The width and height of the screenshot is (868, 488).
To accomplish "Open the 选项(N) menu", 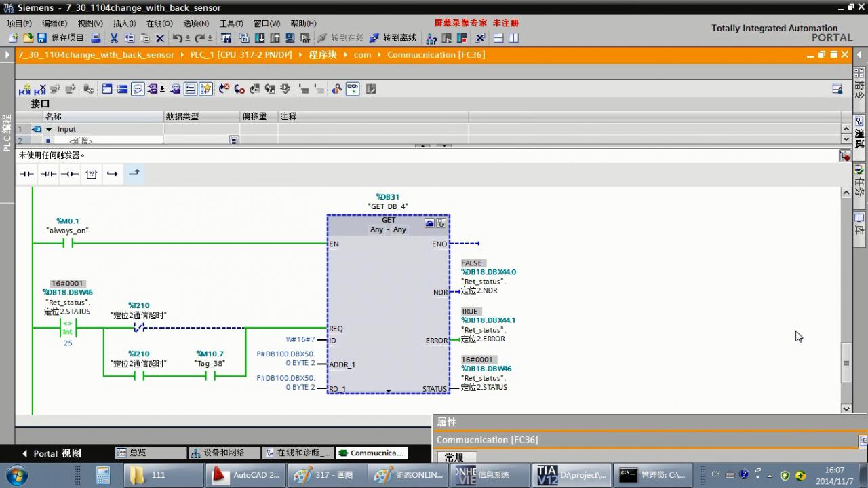I will [196, 23].
